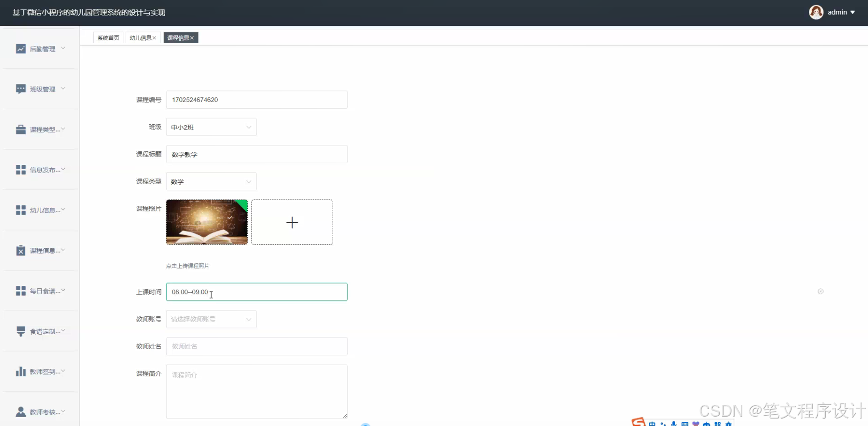Screen dimensions: 868x426
Task: Click the 课程信息 clipboard icon in sidebar
Action: click(21, 251)
